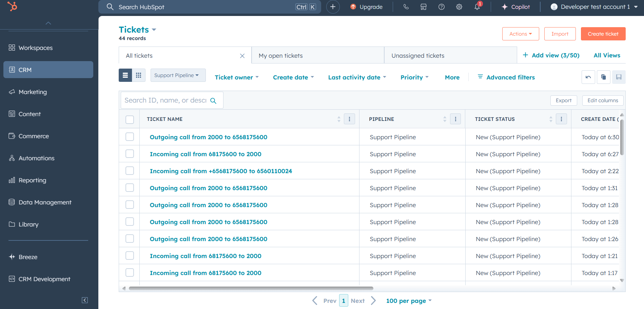
Task: Click the Edit columns button
Action: [x=603, y=101]
